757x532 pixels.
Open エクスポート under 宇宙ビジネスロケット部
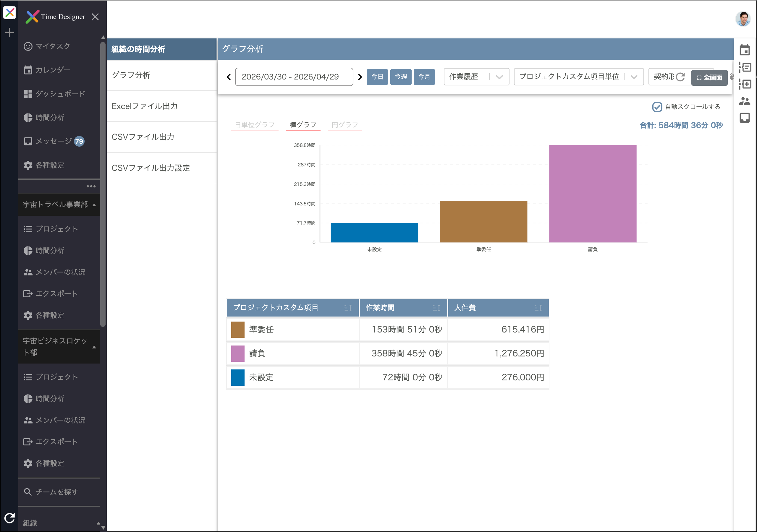(x=59, y=442)
